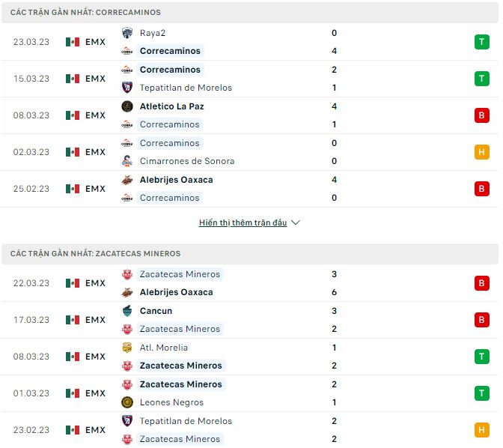Click the Leones Negros team crest
Image resolution: width=503 pixels, height=448 pixels.
127,402
